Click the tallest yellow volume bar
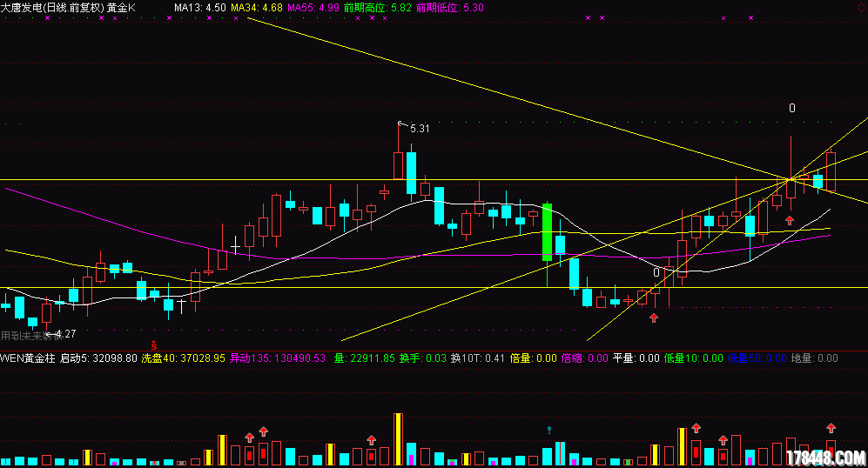 tap(398, 438)
